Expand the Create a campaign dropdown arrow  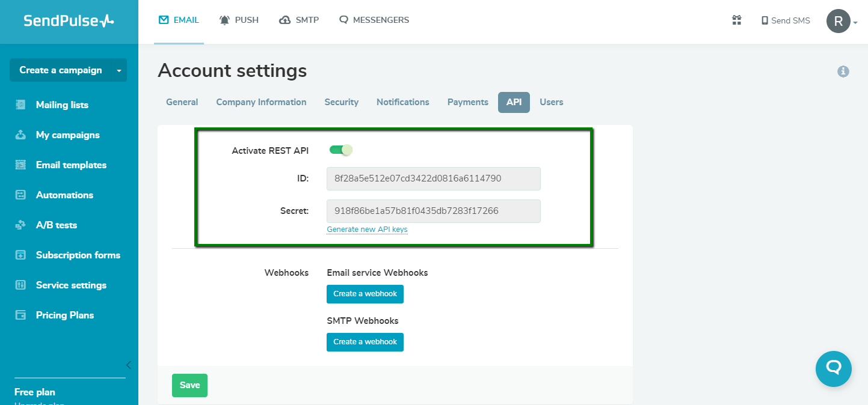(x=118, y=70)
